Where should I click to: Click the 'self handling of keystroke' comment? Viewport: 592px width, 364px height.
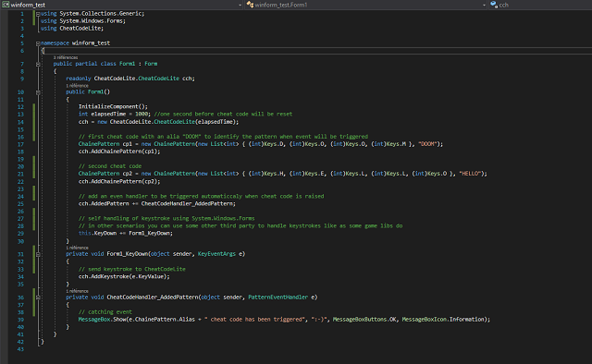click(166, 218)
